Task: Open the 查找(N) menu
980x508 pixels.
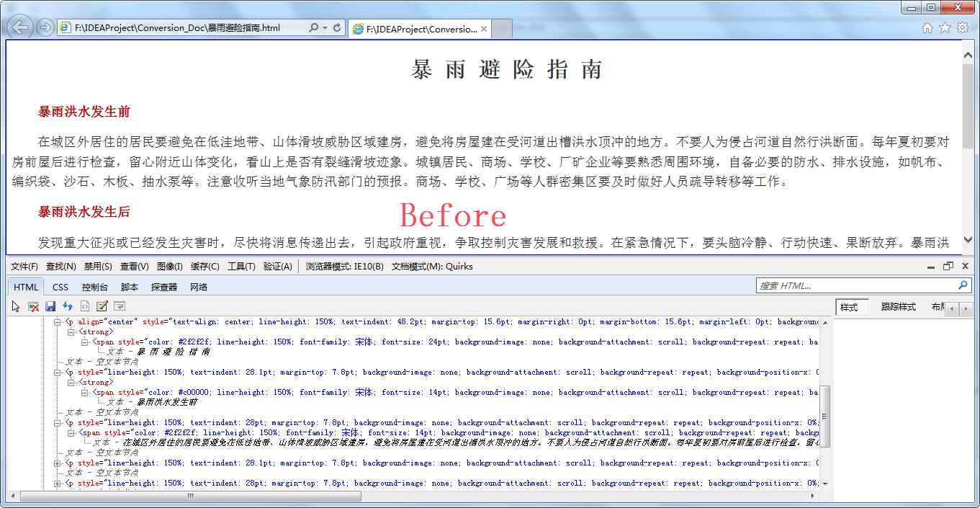Action: pyautogui.click(x=61, y=267)
